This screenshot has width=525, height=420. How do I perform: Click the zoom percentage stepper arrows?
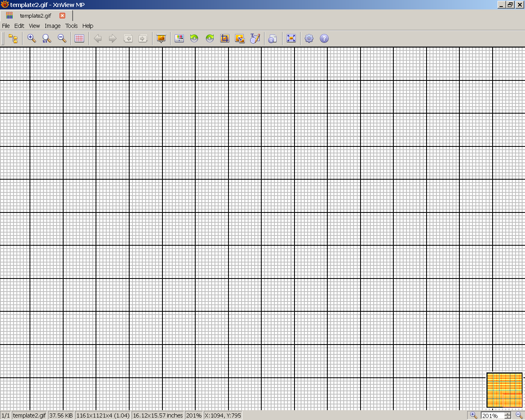508,415
